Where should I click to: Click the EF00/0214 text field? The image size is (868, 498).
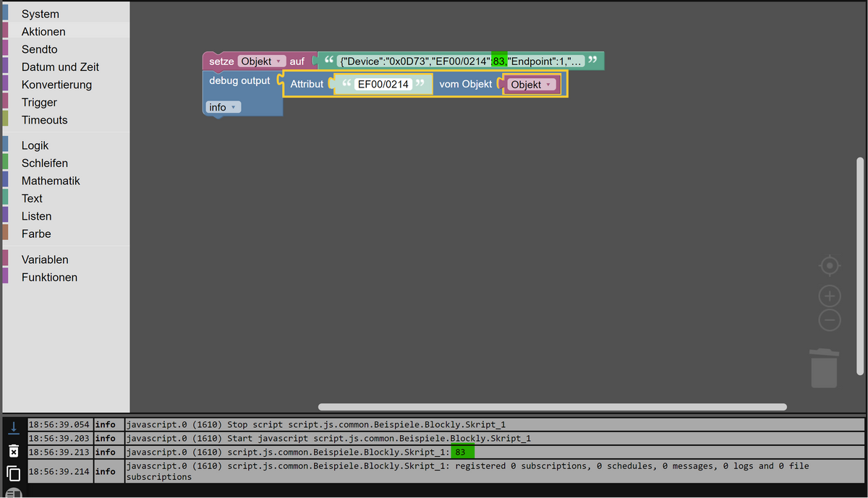[x=383, y=85]
